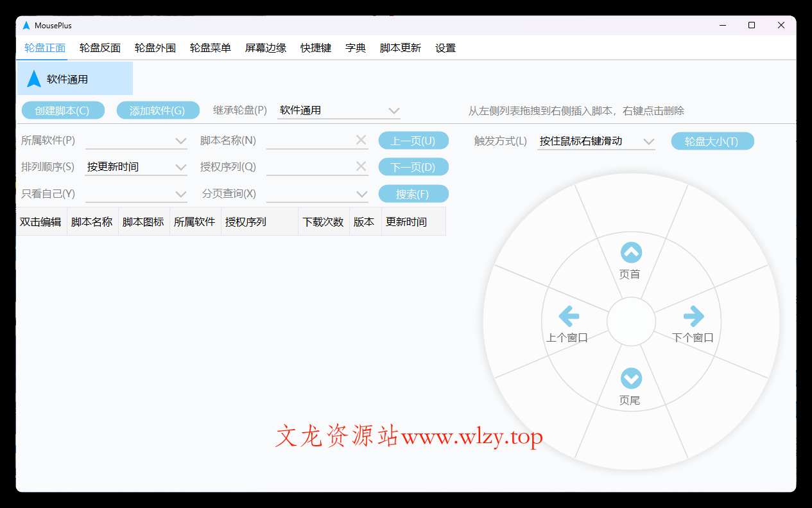Click the MousePlus logo in the title bar

[x=26, y=26]
